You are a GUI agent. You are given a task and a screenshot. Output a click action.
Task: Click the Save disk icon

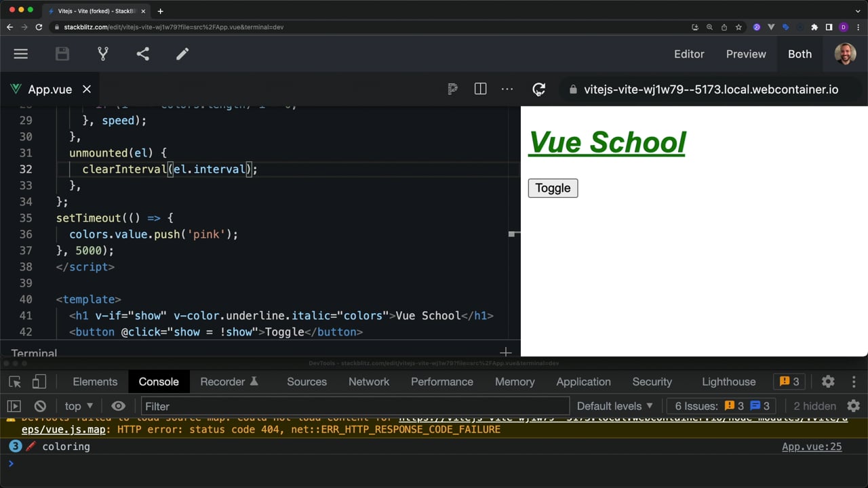62,54
